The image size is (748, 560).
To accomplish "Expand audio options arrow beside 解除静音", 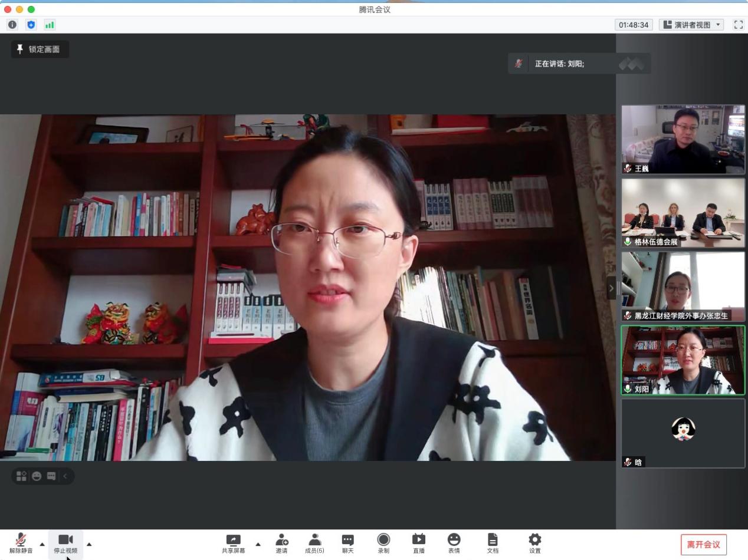I will [x=42, y=543].
